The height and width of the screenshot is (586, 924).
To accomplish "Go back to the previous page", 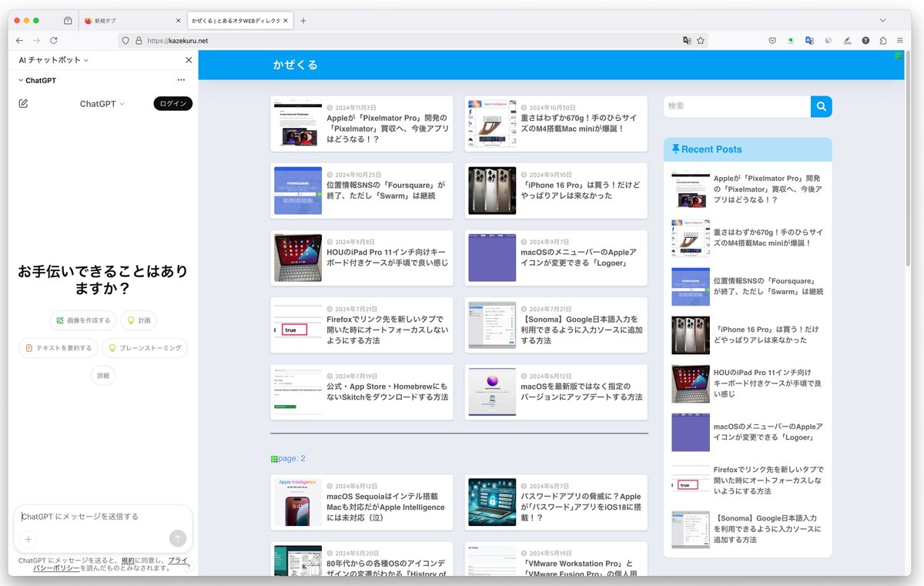I will [x=19, y=40].
